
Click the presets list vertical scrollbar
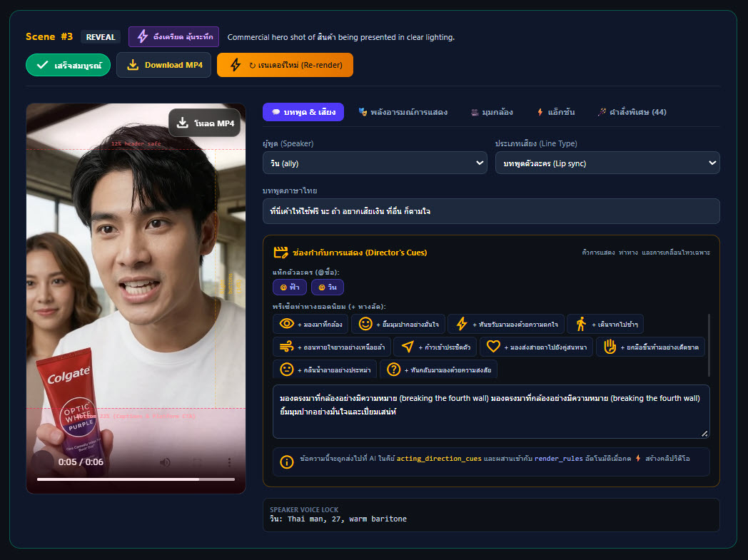(x=709, y=345)
